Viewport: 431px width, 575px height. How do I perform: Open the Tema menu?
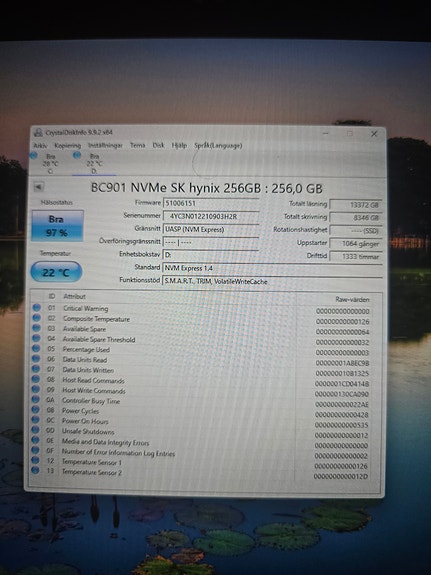pyautogui.click(x=138, y=145)
